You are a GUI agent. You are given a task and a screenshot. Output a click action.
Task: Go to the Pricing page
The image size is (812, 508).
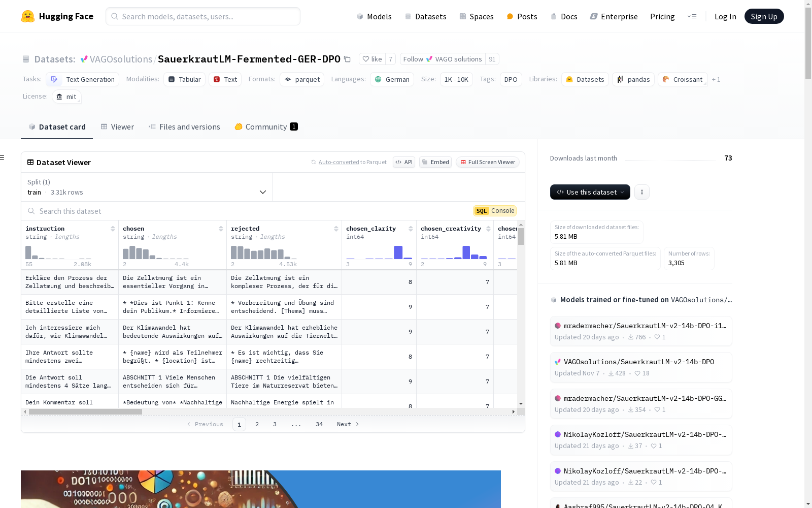click(662, 16)
